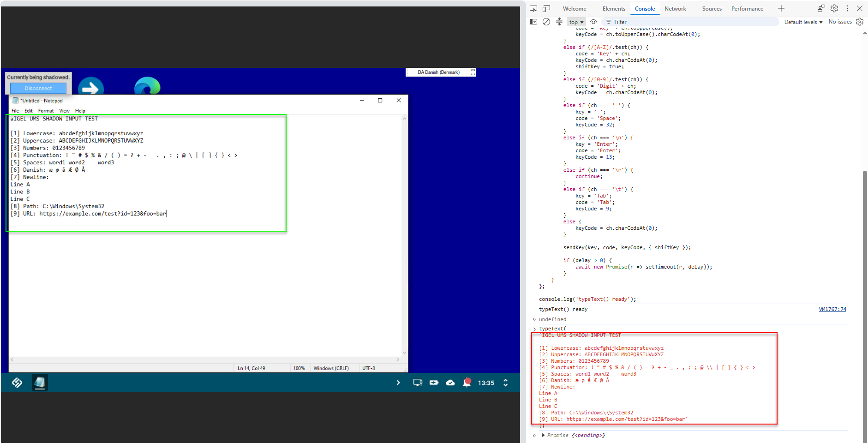
Task: Open the Notepad File menu
Action: click(15, 111)
